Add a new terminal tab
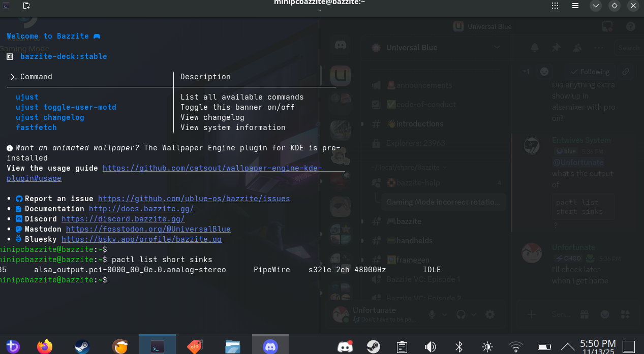Viewport: 644px width, 354px height. pos(26,6)
